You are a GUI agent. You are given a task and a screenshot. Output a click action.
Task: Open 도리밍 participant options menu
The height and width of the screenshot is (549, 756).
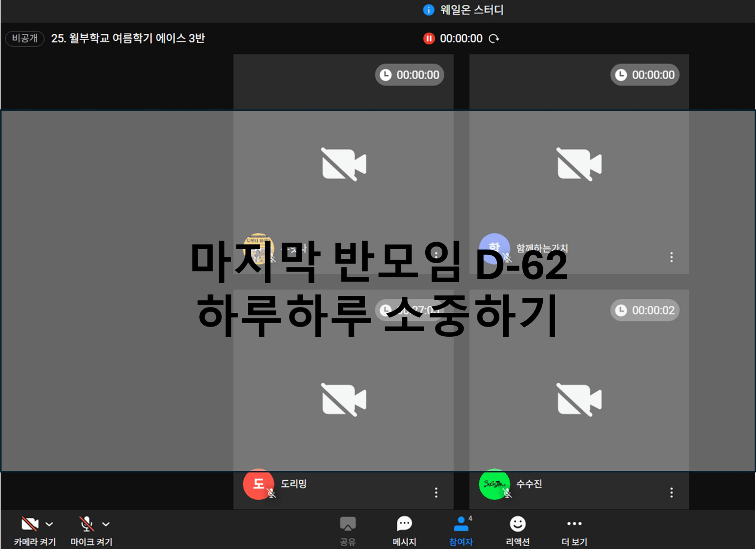point(436,492)
